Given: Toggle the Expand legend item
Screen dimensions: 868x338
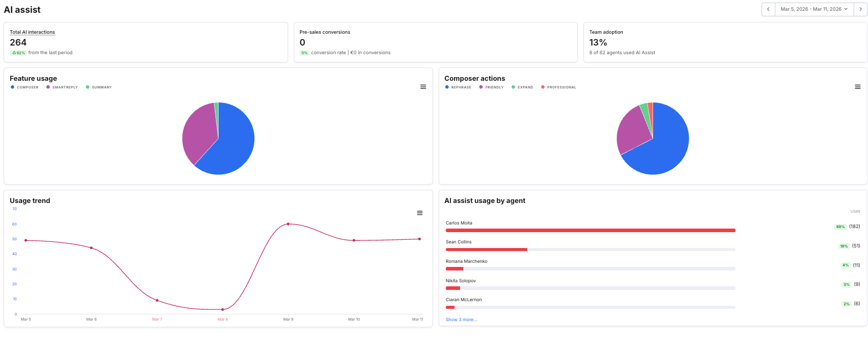Looking at the screenshot, I should pyautogui.click(x=523, y=87).
